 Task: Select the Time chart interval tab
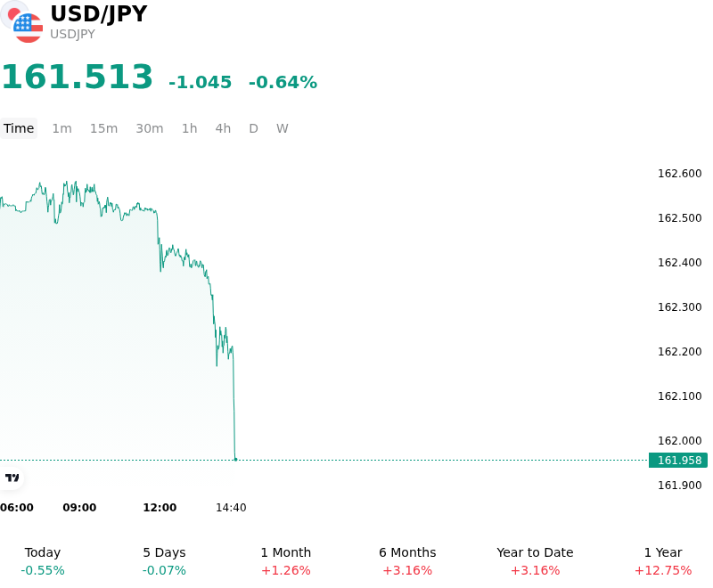tap(19, 128)
